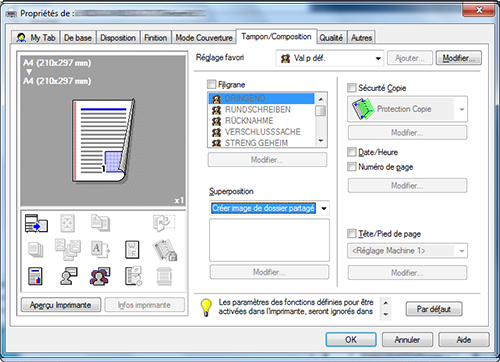The image size is (500, 362).
Task: Click the Infos imprimante button
Action: pyautogui.click(x=144, y=305)
